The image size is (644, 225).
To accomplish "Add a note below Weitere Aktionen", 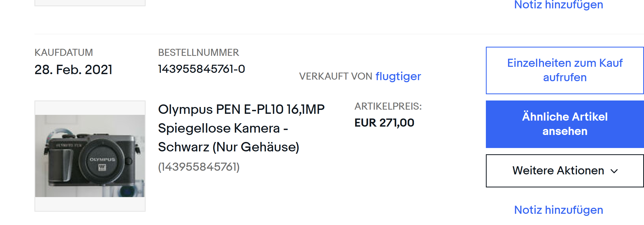I will [x=558, y=210].
